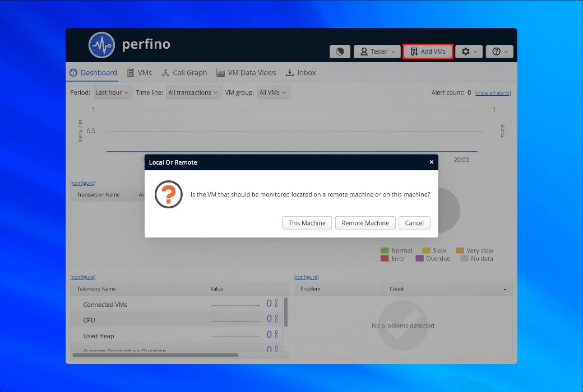Viewport: 583px width, 392px height.
Task: Click configure link above Telemetry Name table
Action: [x=83, y=277]
